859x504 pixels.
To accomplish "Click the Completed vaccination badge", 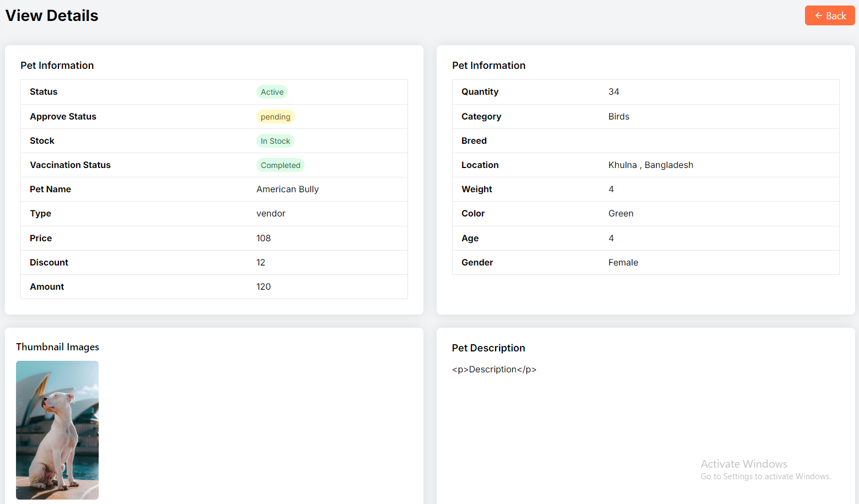I will tap(280, 165).
